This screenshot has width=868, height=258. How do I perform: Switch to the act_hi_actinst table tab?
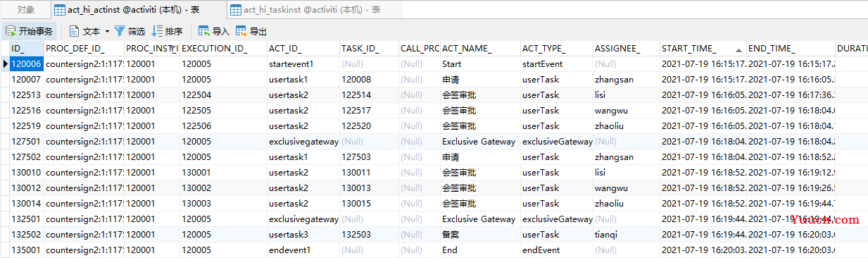139,9
